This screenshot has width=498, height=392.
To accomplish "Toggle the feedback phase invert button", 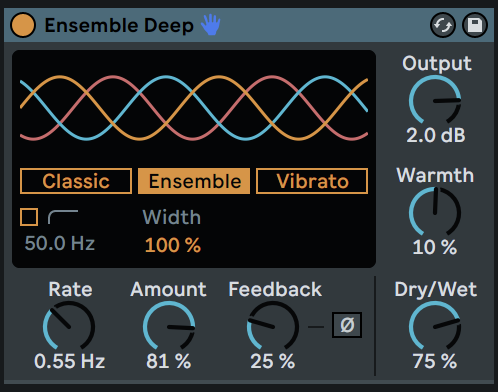I will tap(347, 325).
